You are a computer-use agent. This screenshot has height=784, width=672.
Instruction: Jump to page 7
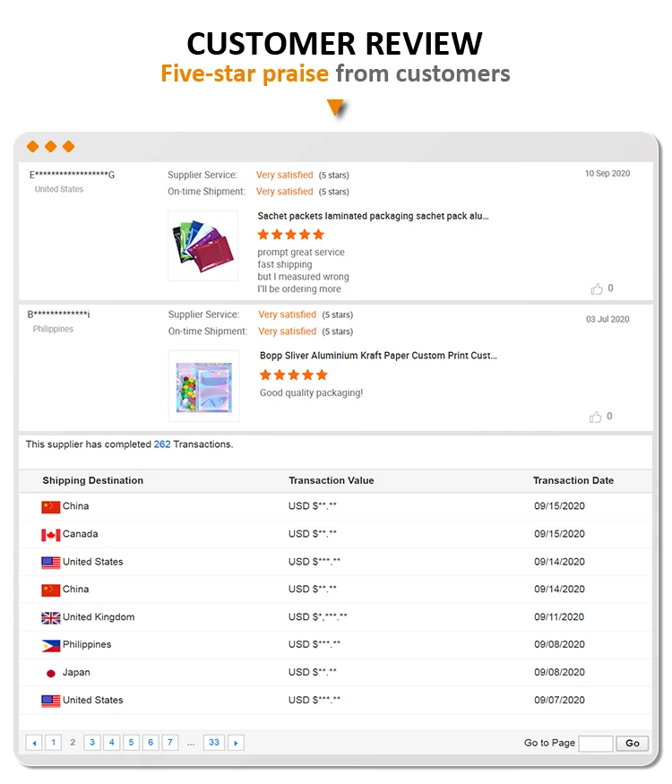click(169, 743)
